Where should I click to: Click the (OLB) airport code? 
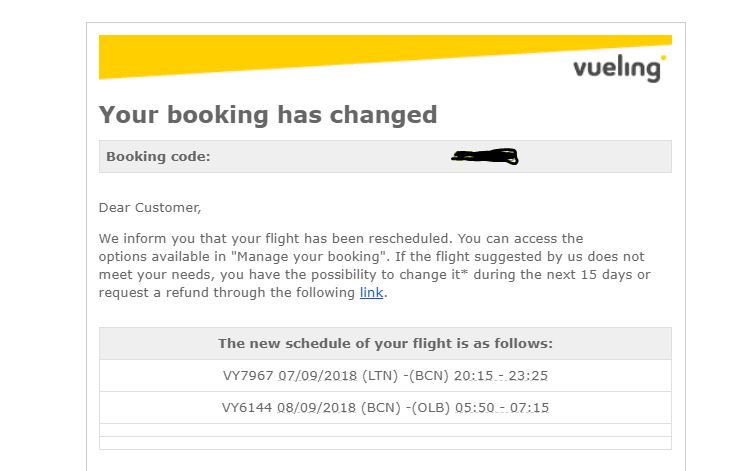point(431,408)
